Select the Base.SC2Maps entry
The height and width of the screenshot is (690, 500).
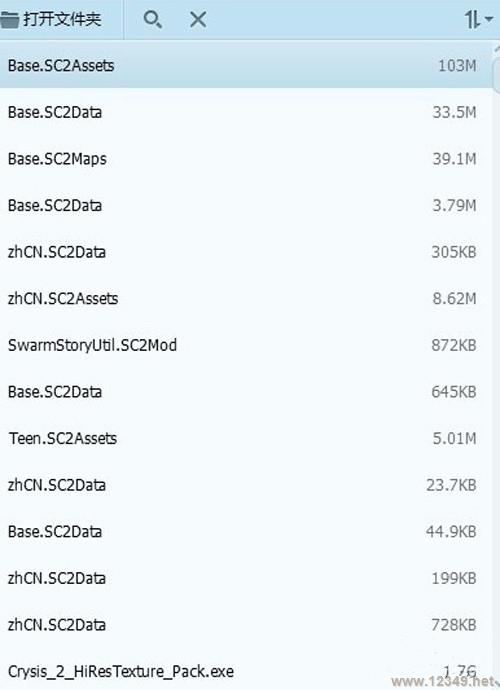[246, 158]
